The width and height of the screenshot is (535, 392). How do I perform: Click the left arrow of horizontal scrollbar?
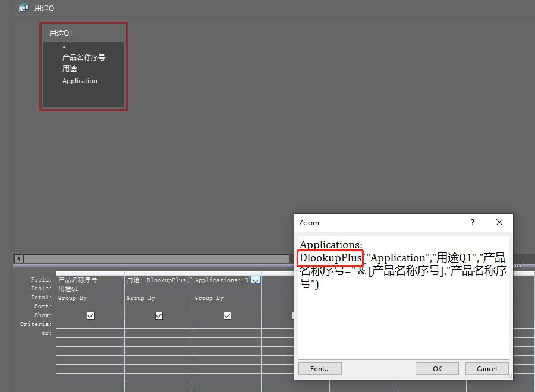pos(19,259)
